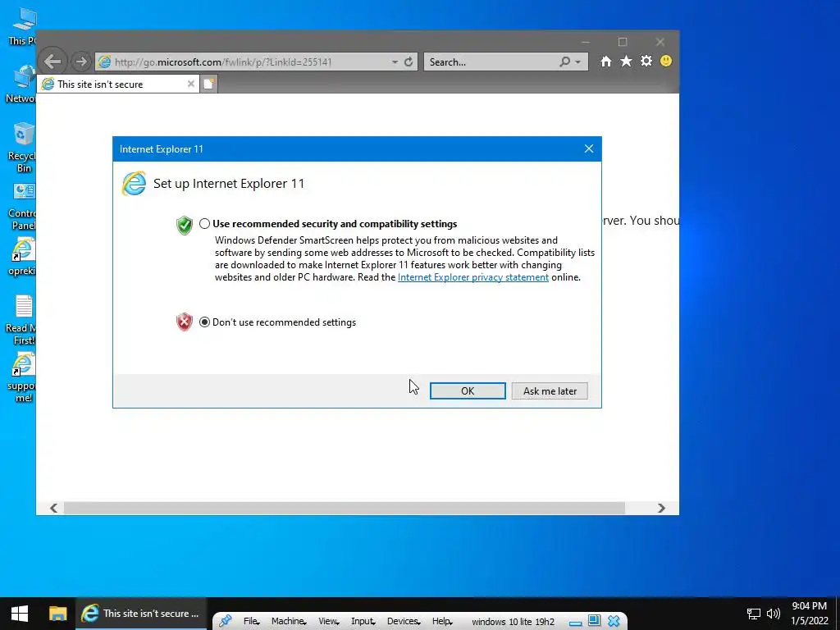Image resolution: width=840 pixels, height=630 pixels.
Task: Click the horizontal scrollbar thumb
Action: coord(344,508)
